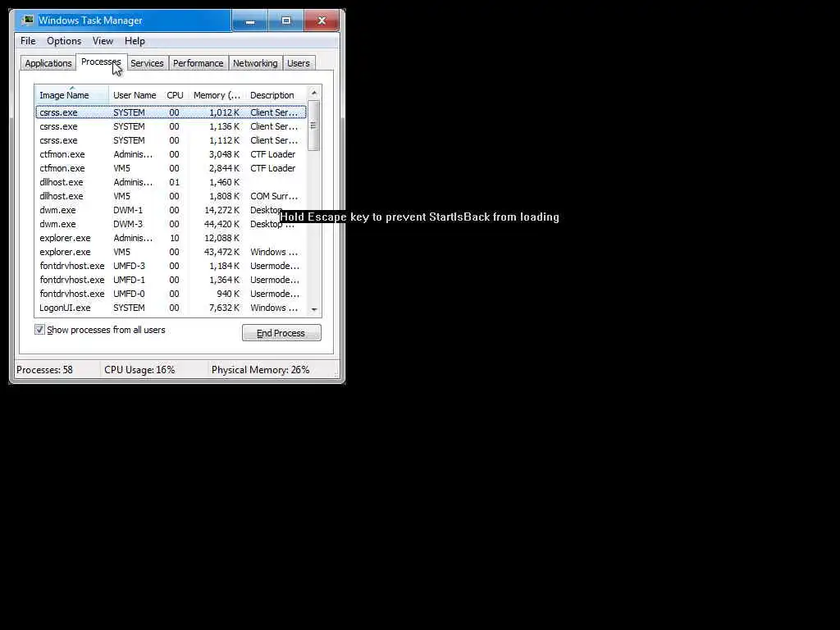Select csrss.exe row with 1,012 K memory
840x630 pixels.
[x=171, y=112]
